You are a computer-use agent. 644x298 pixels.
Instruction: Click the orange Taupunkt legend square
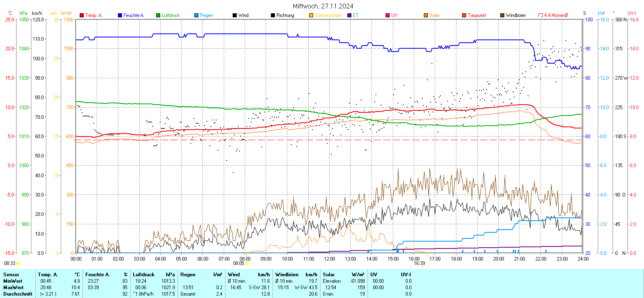(464, 15)
